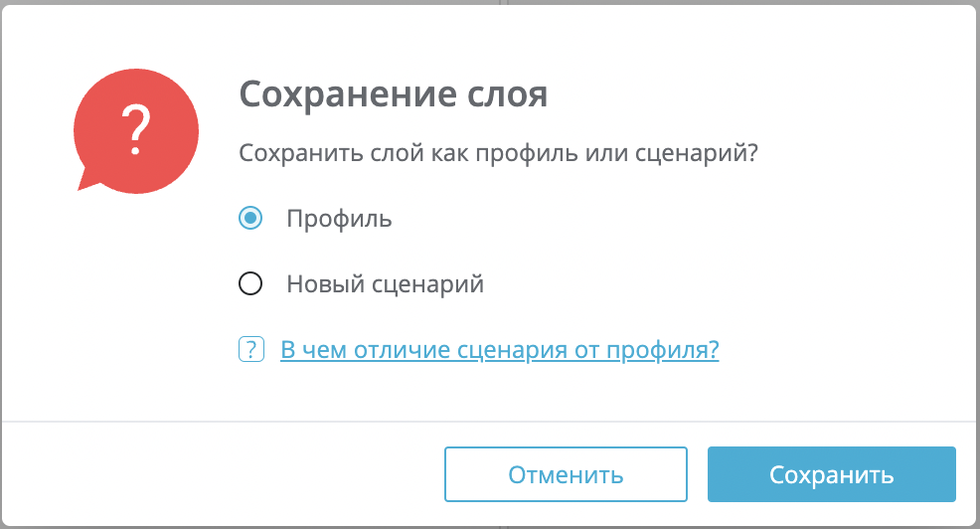Click the 'Сохранение слоя' dialog heading
Viewport: 980px width, 529px height.
tap(394, 94)
